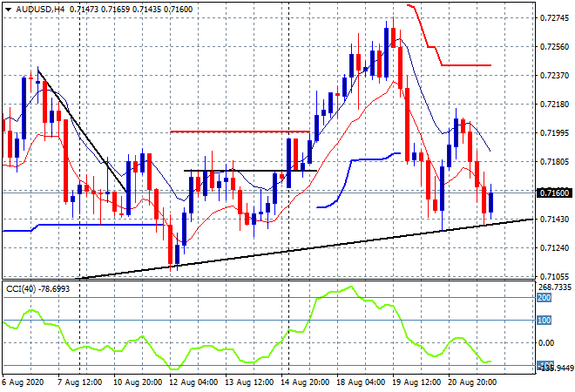Click the 0.71805 price scale label
Viewport: 575px width, 392px height.
pos(554,162)
